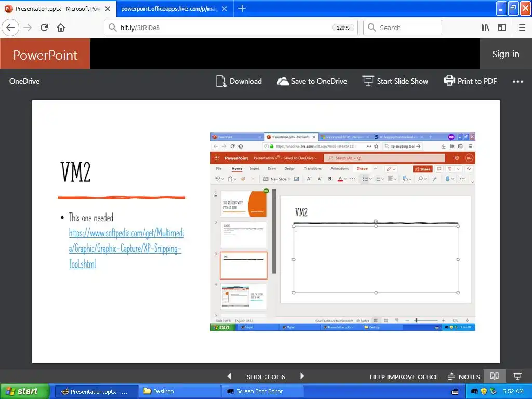The width and height of the screenshot is (532, 399).
Task: Switch to Screen Shot Editor taskbar item
Action: (262, 392)
